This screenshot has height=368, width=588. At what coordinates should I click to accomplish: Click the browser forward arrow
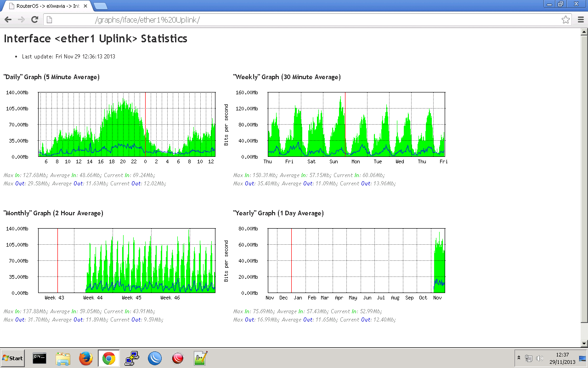(21, 19)
